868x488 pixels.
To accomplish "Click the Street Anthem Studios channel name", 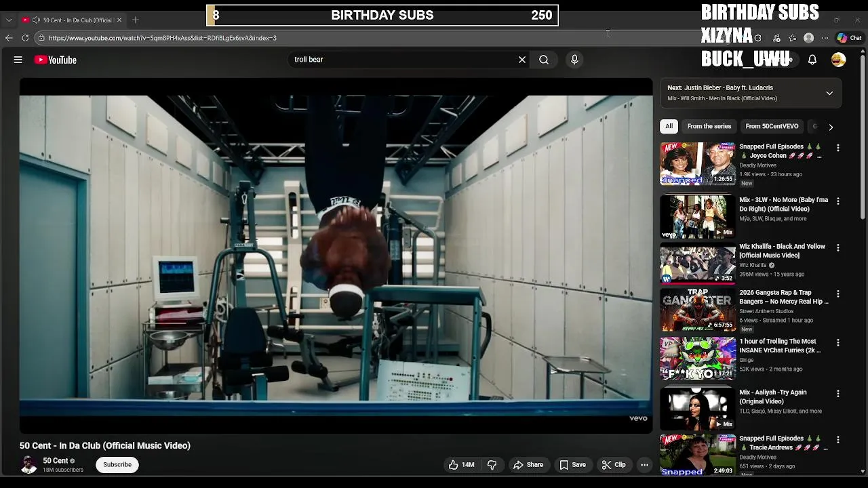I will click(766, 311).
